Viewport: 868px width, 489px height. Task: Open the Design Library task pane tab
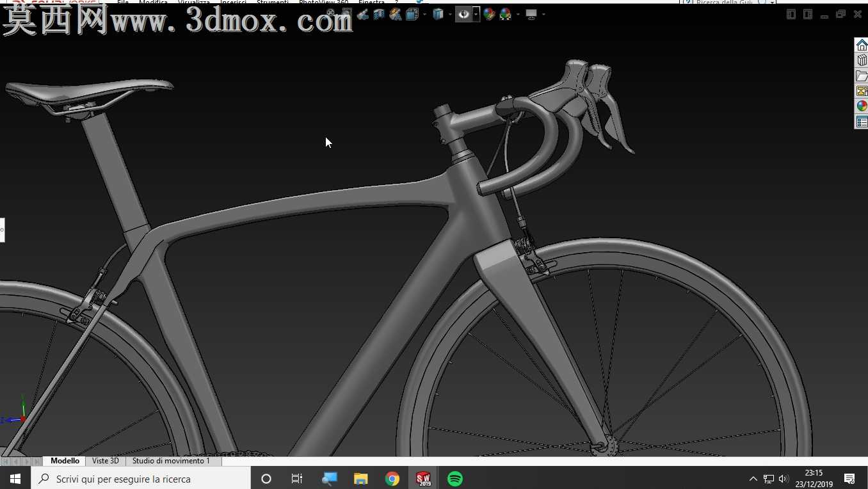[862, 60]
